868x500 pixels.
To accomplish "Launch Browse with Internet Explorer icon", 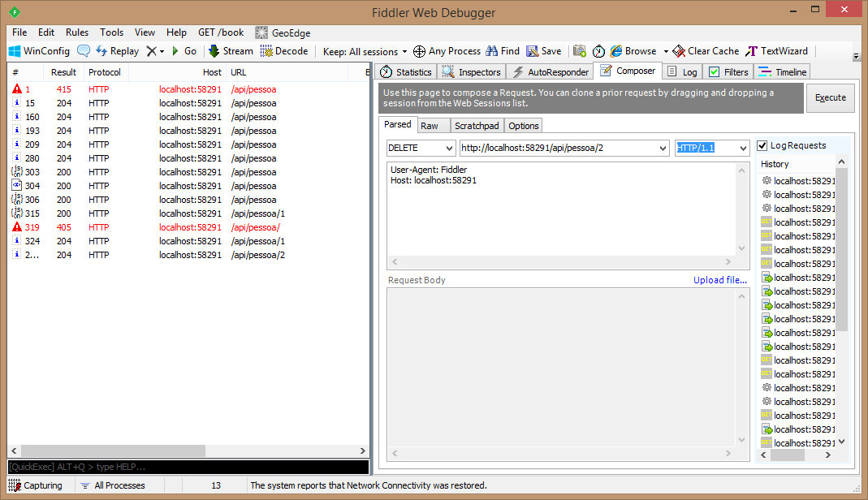I will [616, 51].
